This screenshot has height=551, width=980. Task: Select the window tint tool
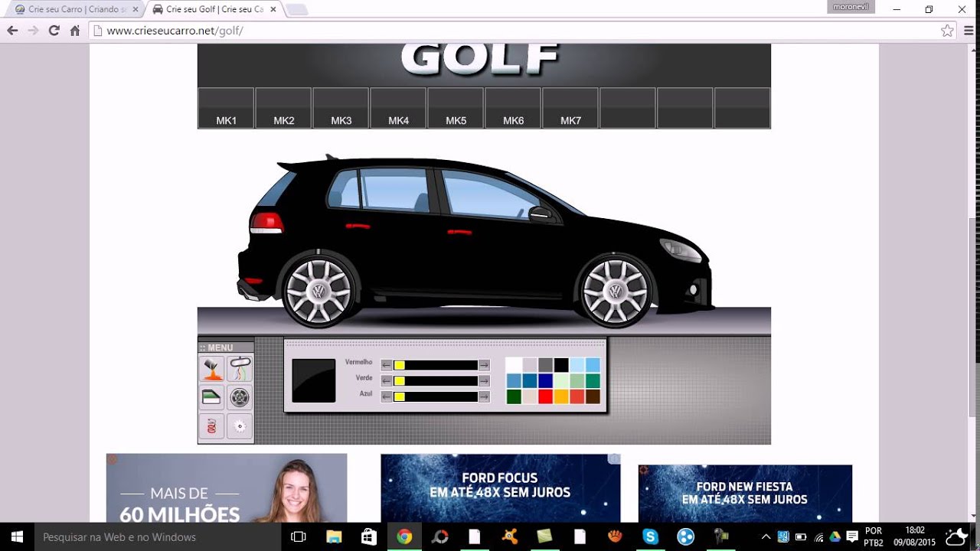(212, 397)
